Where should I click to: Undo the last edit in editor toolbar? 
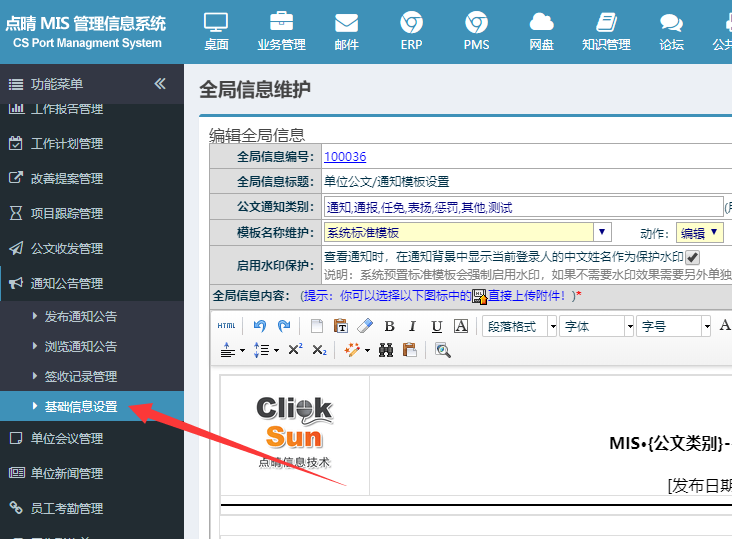coord(260,326)
